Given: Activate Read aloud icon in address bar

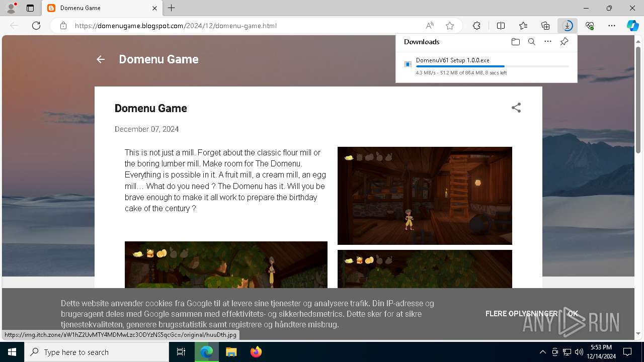Looking at the screenshot, I should click(430, 26).
